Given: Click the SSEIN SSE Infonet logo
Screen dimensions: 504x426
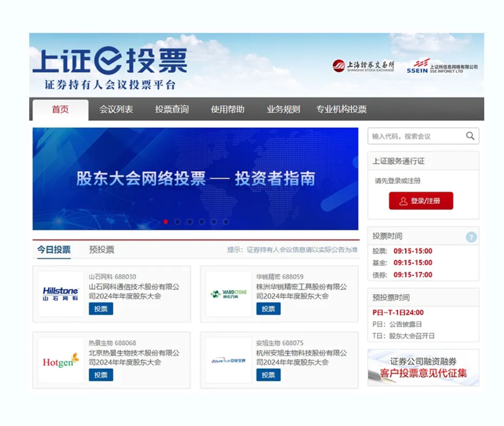Looking at the screenshot, I should click(x=442, y=66).
